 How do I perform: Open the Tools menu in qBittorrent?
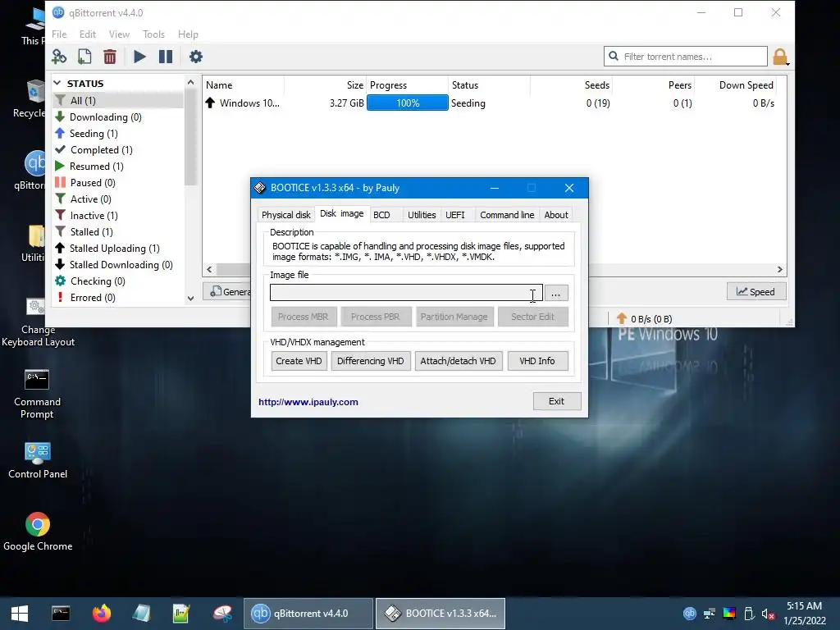click(x=153, y=34)
